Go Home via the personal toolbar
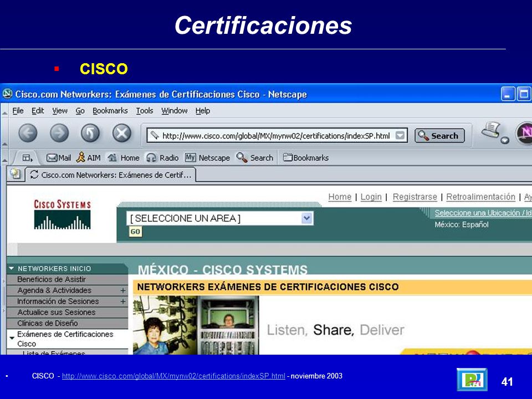 (123, 158)
